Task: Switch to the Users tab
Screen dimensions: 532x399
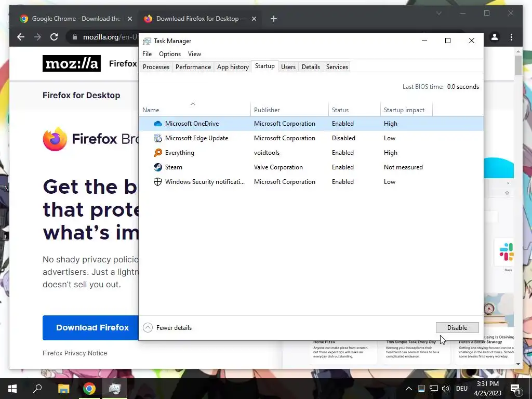Action: [288, 67]
